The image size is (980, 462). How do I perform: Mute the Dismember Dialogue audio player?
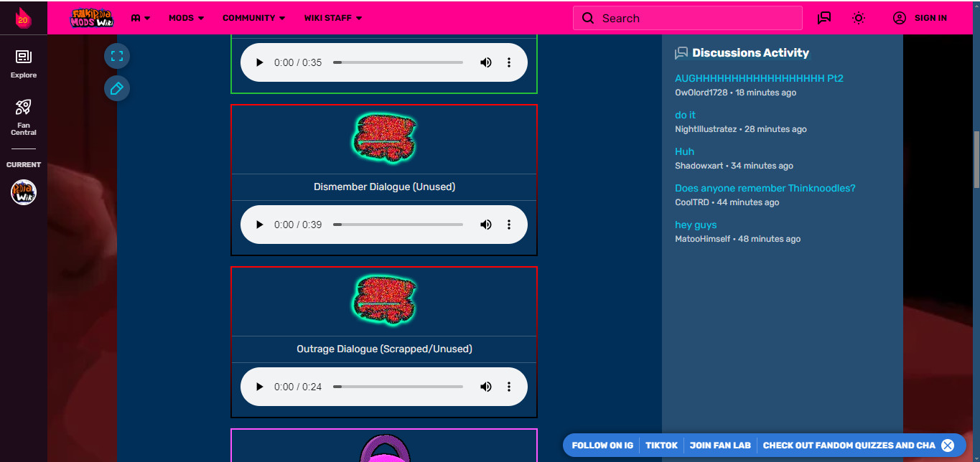point(486,225)
